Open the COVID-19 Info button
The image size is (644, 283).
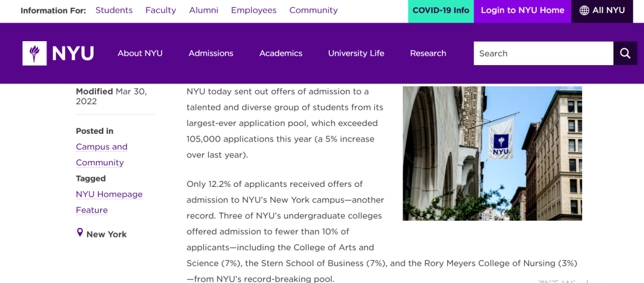click(441, 11)
